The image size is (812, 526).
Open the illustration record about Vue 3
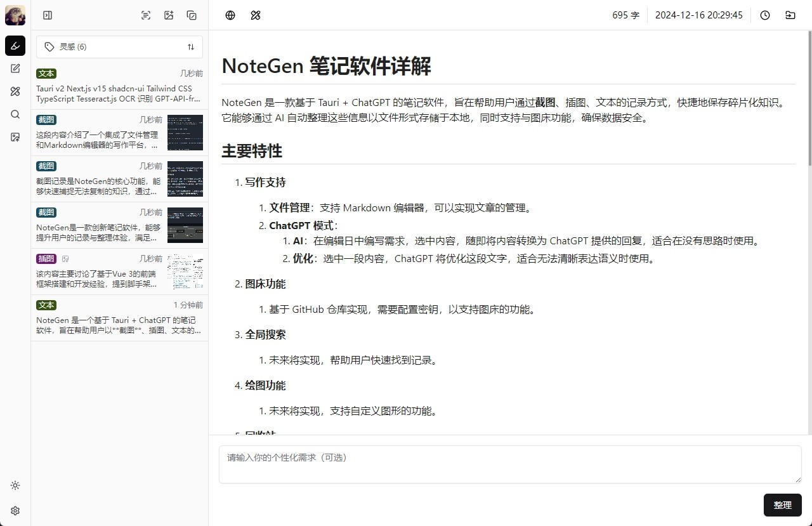tap(119, 272)
